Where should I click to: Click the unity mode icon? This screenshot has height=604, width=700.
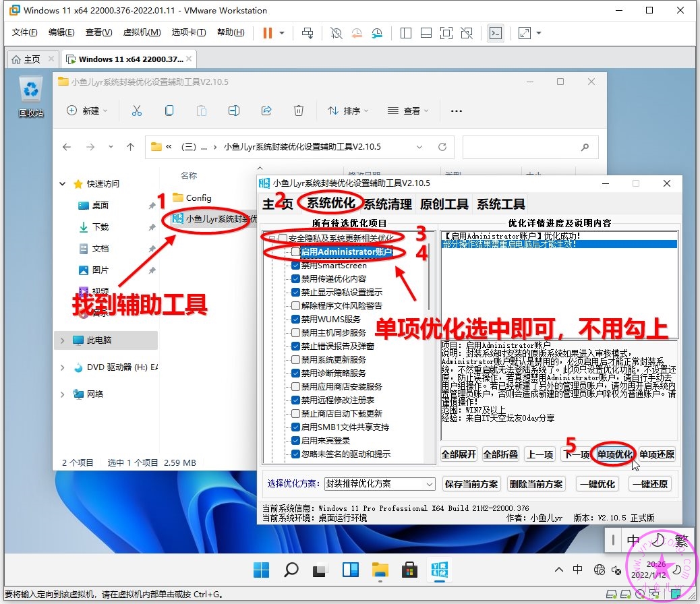pos(467,33)
